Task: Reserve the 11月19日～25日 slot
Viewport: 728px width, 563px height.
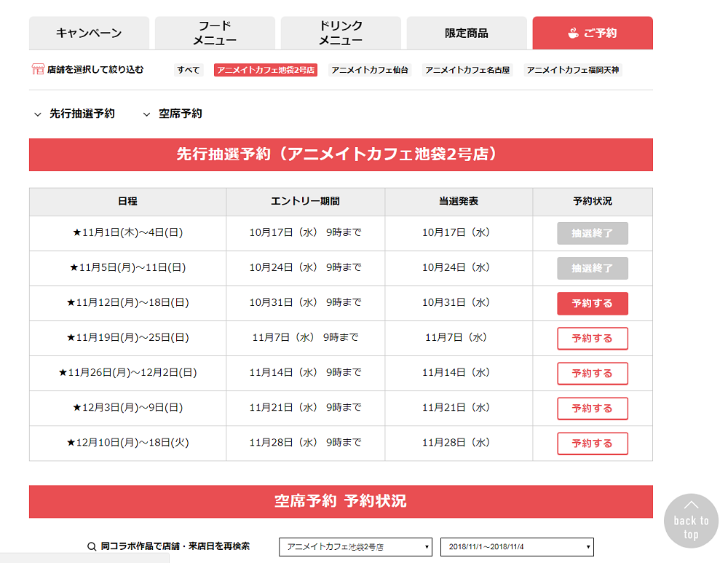Action: coord(593,339)
